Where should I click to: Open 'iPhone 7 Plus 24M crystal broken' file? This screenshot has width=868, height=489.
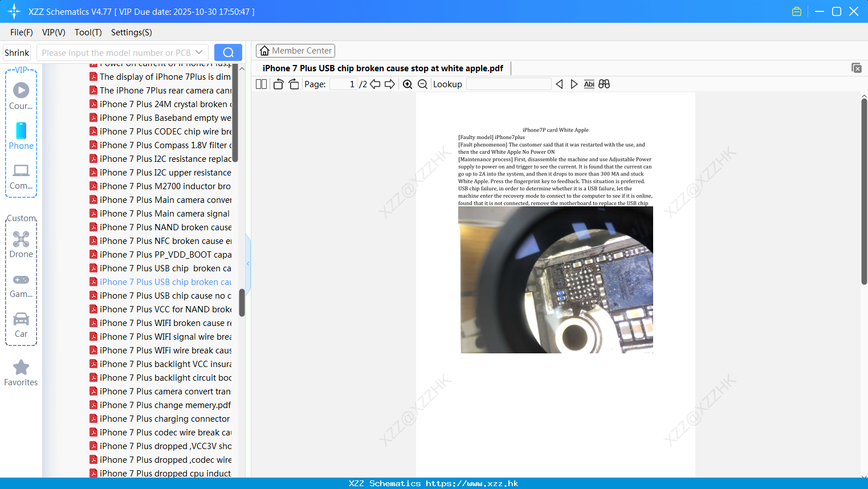tap(160, 104)
